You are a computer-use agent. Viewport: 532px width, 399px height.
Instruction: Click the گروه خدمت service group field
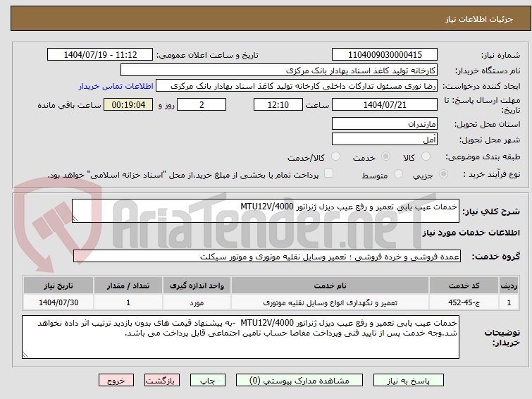267,257
